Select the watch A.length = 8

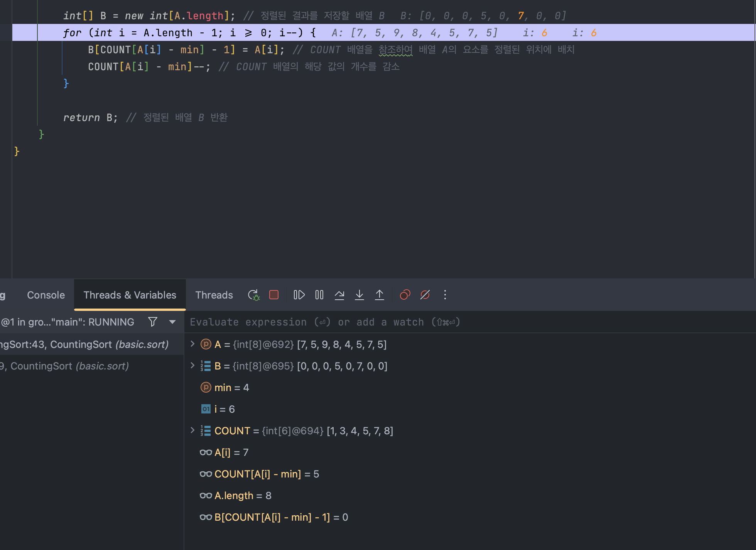[x=243, y=496]
